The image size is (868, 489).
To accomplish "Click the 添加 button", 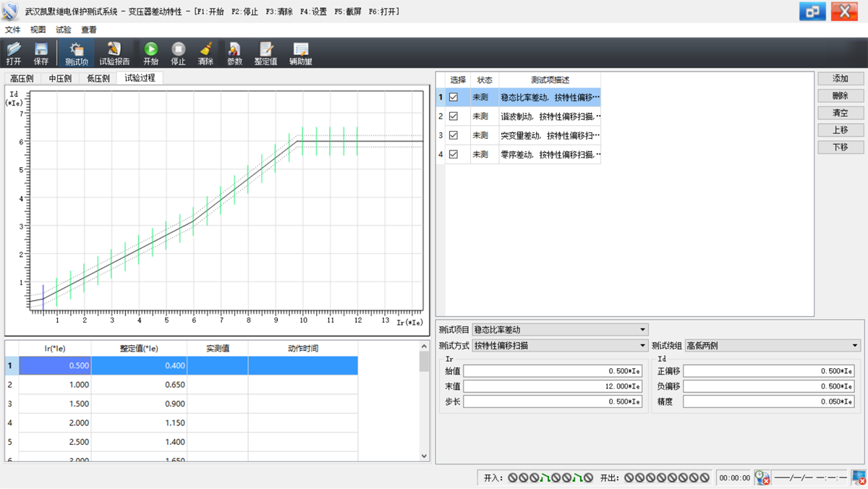I will tap(840, 78).
